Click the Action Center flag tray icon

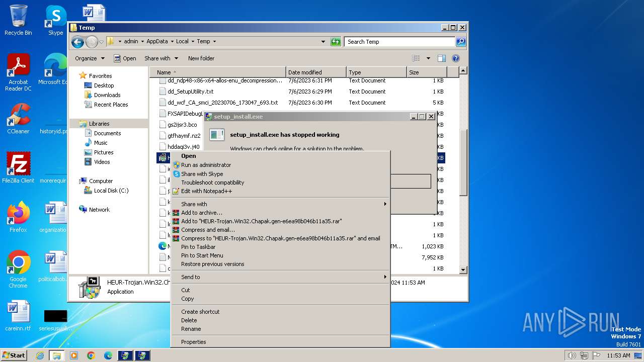596,355
